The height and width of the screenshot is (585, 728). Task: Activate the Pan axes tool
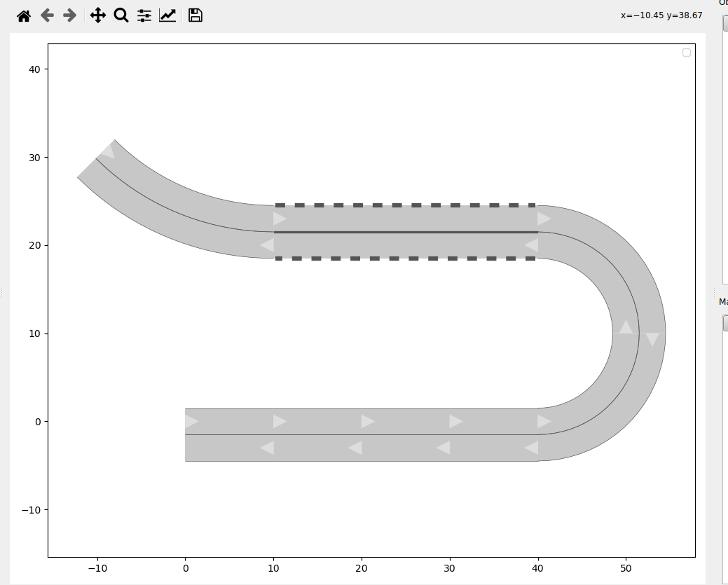coord(98,15)
